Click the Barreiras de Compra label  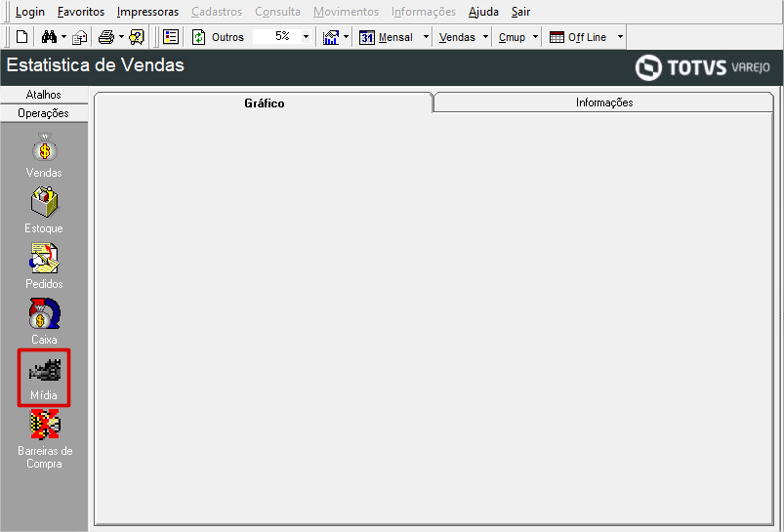45,457
